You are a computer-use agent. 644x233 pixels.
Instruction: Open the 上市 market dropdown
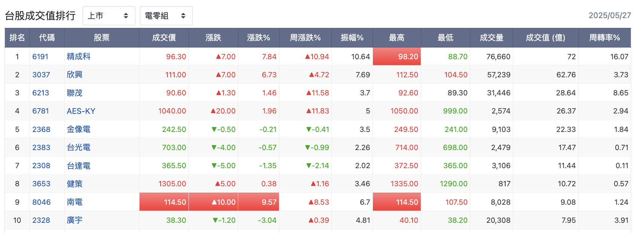(x=109, y=16)
